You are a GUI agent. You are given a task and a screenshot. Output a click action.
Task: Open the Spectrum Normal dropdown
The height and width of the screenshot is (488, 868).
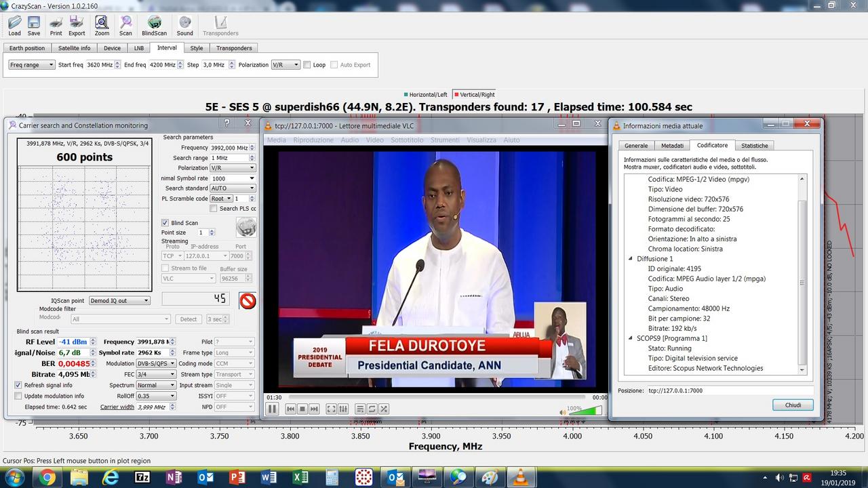(x=155, y=385)
